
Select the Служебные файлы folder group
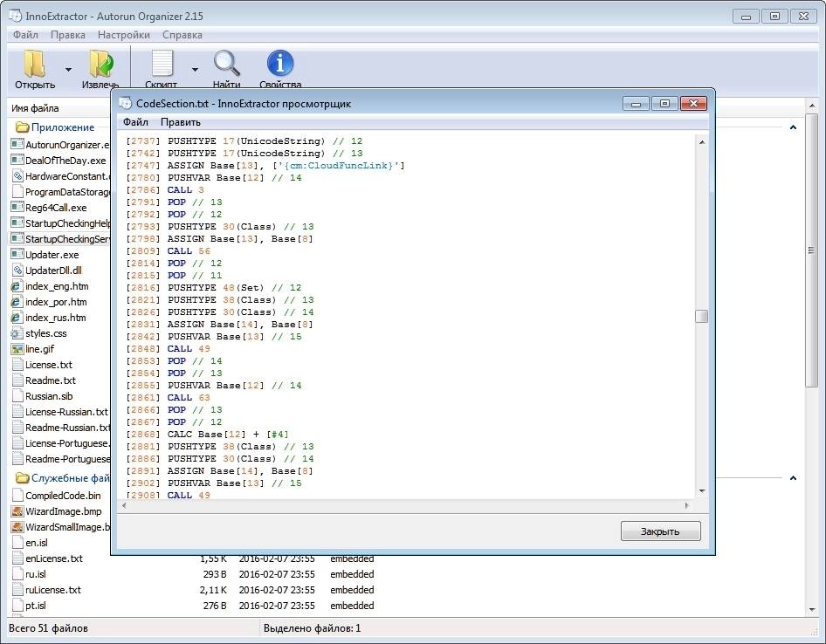[x=62, y=478]
